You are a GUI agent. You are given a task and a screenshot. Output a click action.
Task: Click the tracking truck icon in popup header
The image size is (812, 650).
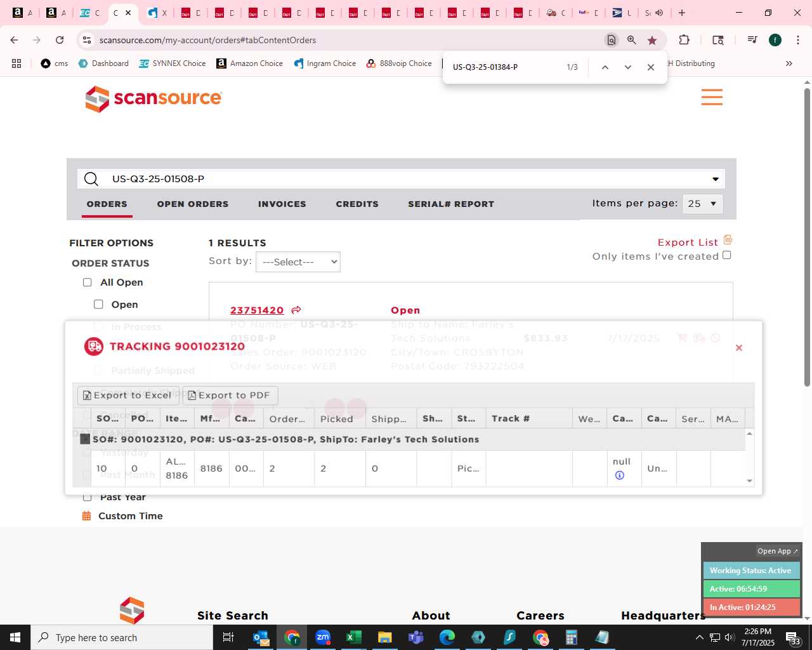click(x=94, y=346)
